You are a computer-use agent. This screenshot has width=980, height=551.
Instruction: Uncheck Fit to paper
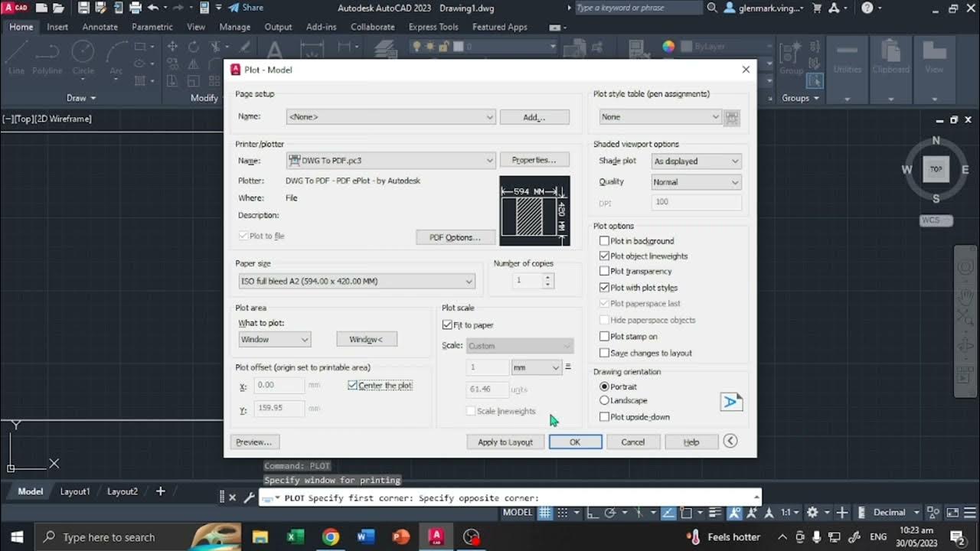click(447, 325)
